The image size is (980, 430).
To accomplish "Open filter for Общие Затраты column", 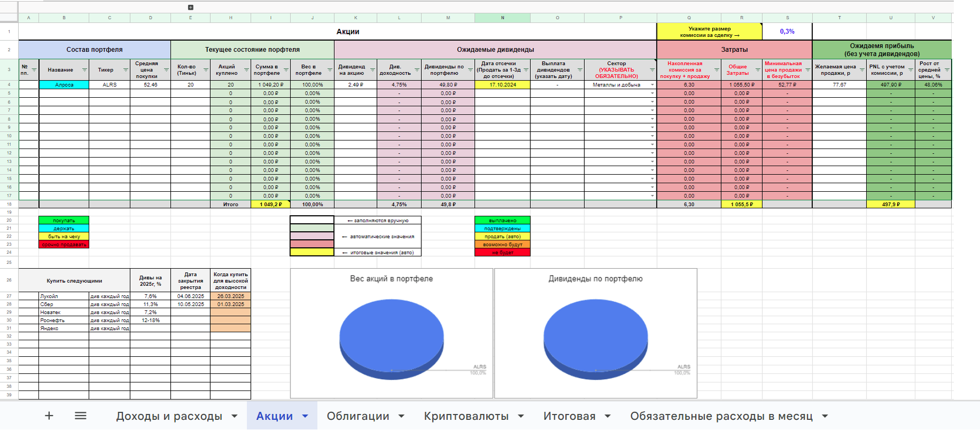I will [x=758, y=70].
